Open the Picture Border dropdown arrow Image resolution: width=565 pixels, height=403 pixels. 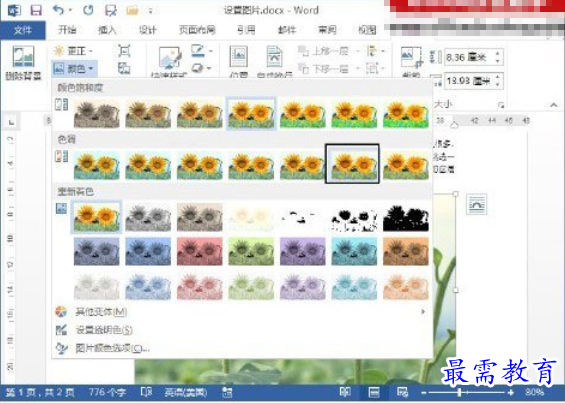tap(210, 51)
